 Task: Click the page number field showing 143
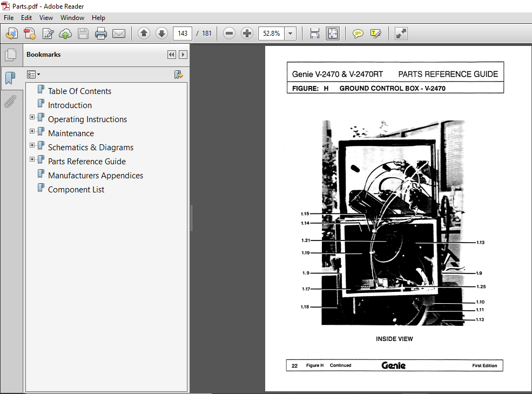(x=183, y=34)
